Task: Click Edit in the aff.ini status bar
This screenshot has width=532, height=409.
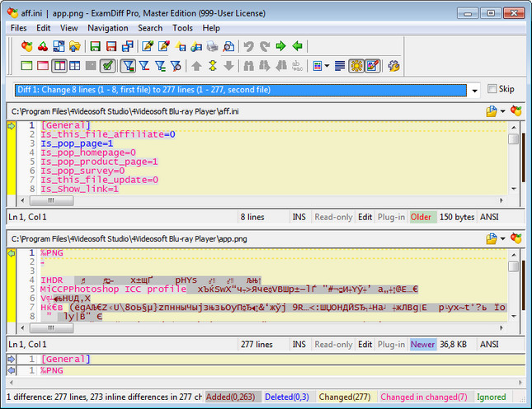Action: (365, 217)
